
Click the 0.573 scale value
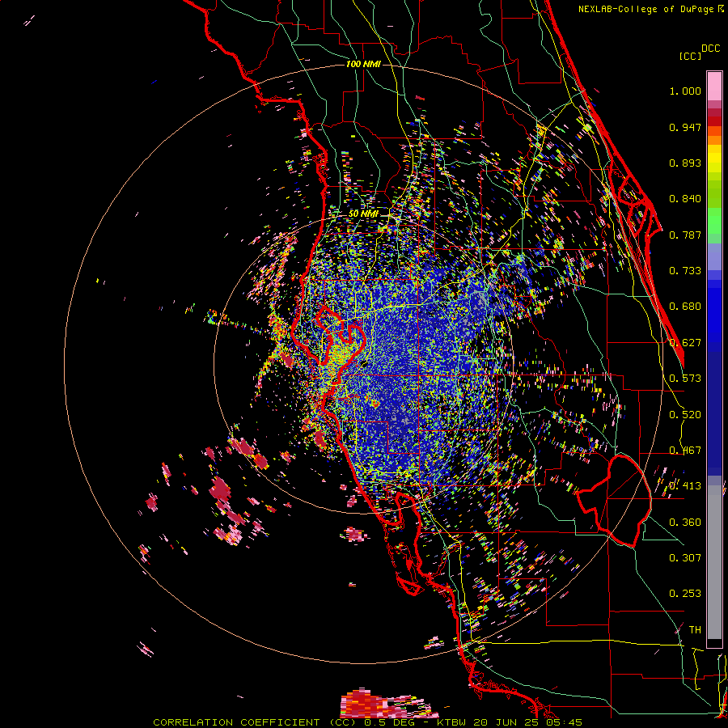tap(685, 379)
